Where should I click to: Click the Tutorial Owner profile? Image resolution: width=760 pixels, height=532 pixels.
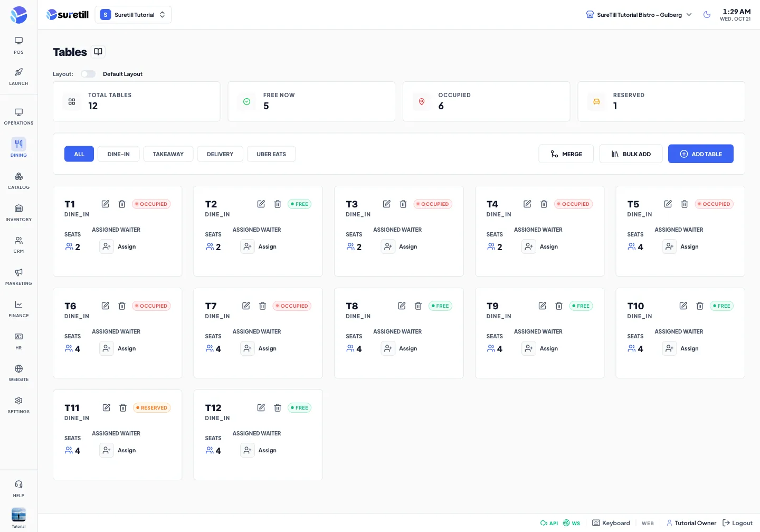pyautogui.click(x=691, y=523)
